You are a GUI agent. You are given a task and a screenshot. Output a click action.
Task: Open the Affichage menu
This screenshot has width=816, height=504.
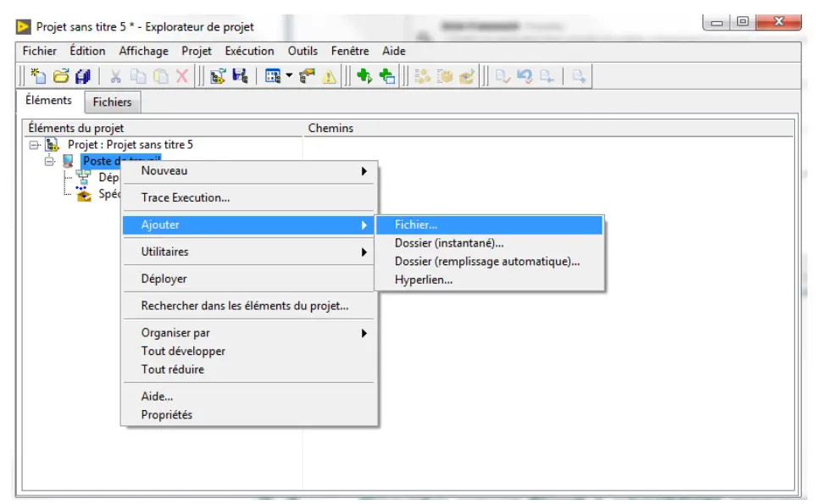[x=144, y=51]
